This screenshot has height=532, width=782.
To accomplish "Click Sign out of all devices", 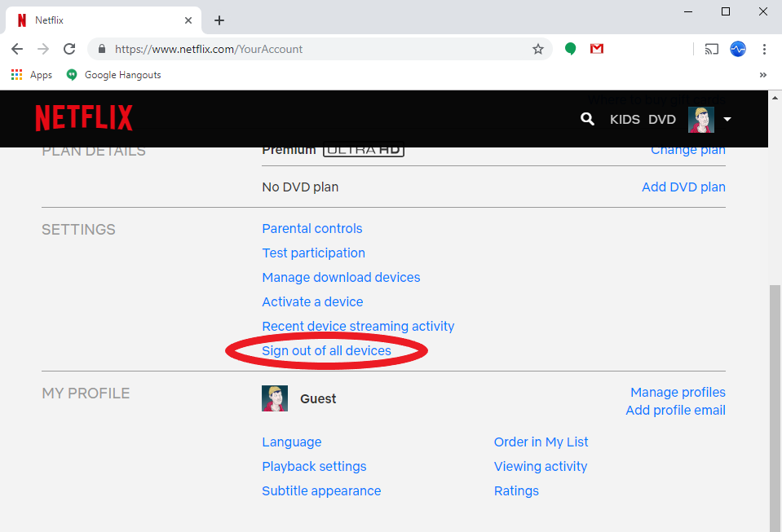I will tap(327, 350).
